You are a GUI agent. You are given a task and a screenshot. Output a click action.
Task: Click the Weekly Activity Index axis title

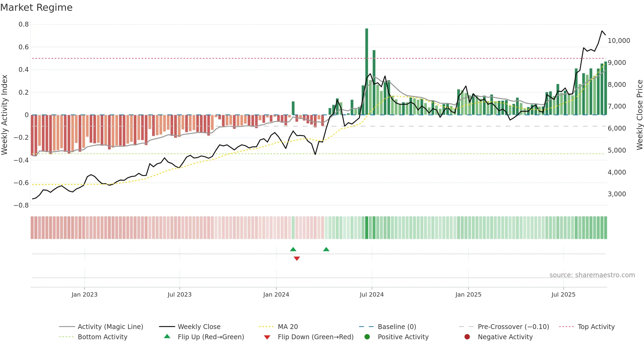(x=5, y=115)
